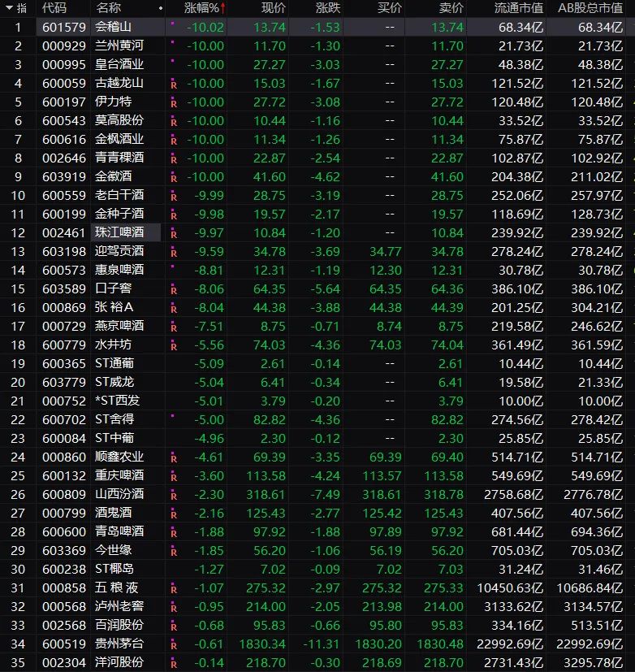Click the ask price 318.78
635x672 pixels.
point(443,494)
